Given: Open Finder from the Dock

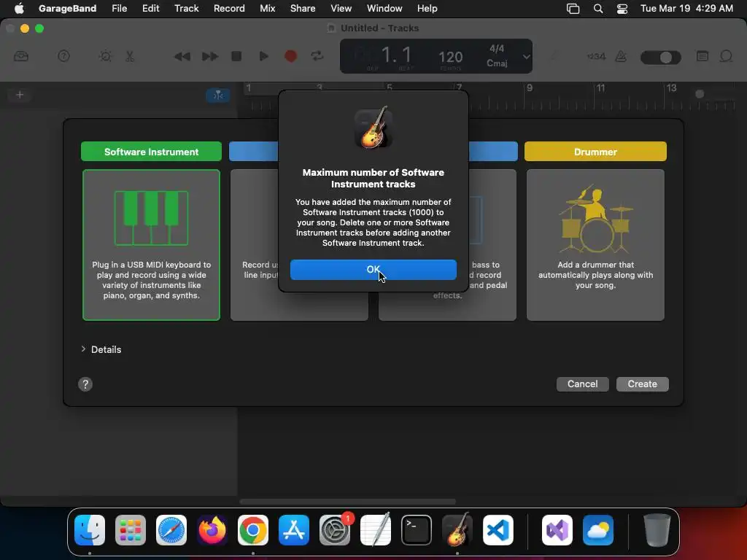Looking at the screenshot, I should [x=90, y=530].
